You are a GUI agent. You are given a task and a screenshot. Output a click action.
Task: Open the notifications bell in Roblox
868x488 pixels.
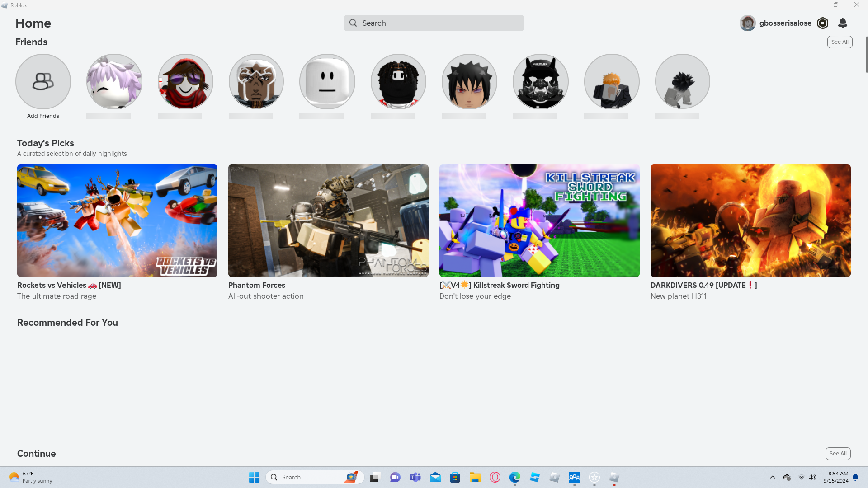(843, 23)
